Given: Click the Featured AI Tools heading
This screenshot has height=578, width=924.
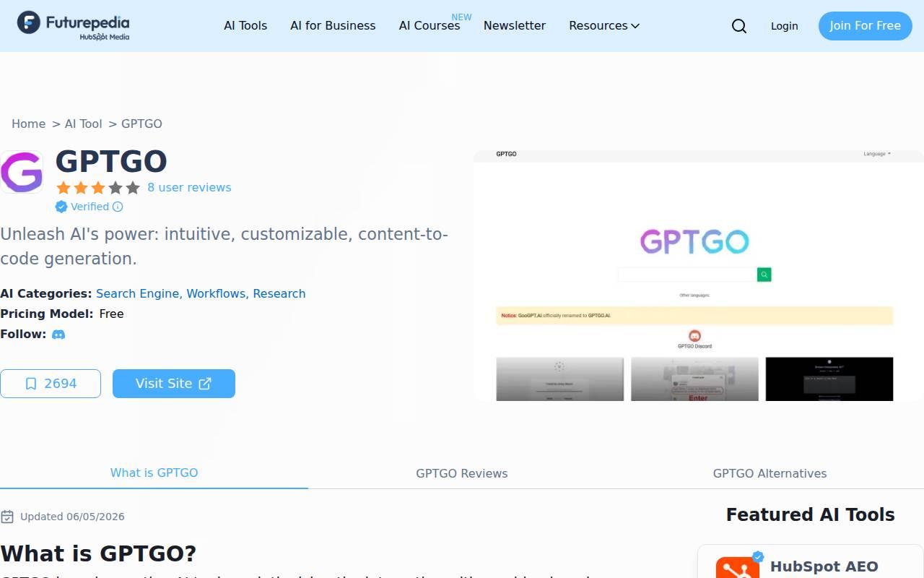Looking at the screenshot, I should coord(811,514).
